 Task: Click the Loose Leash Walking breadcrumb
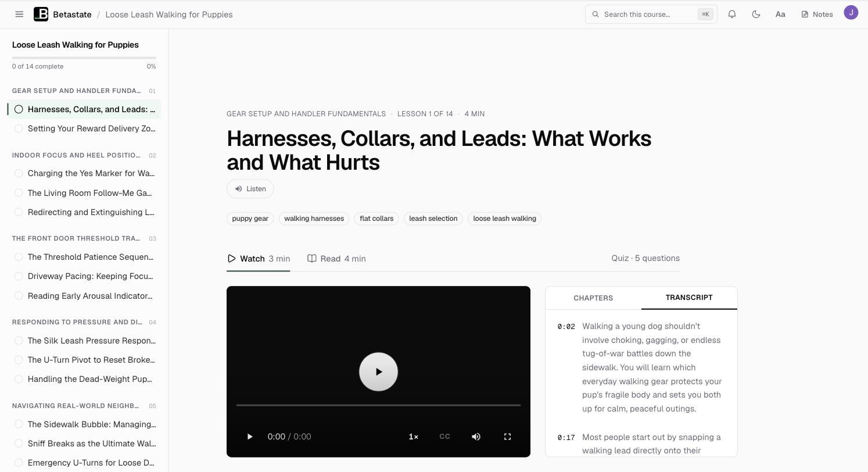coord(169,15)
